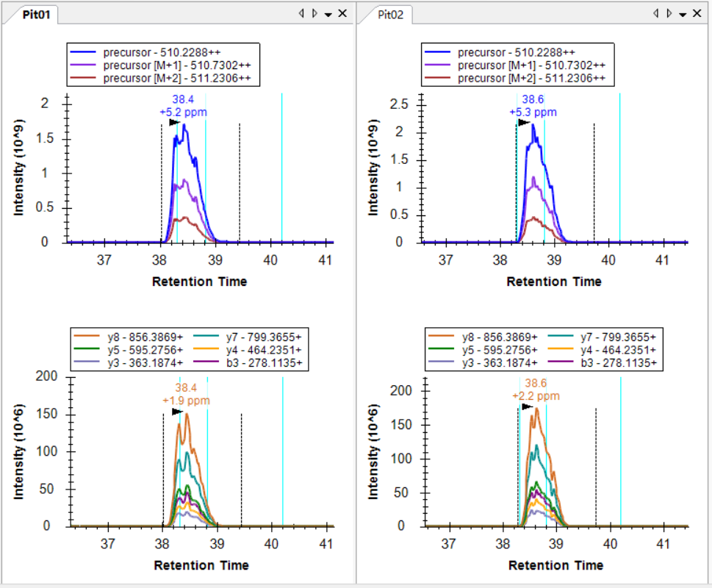Screen dimensions: 712x588
Task: Switch to the Pit01 tab
Action: pos(35,15)
